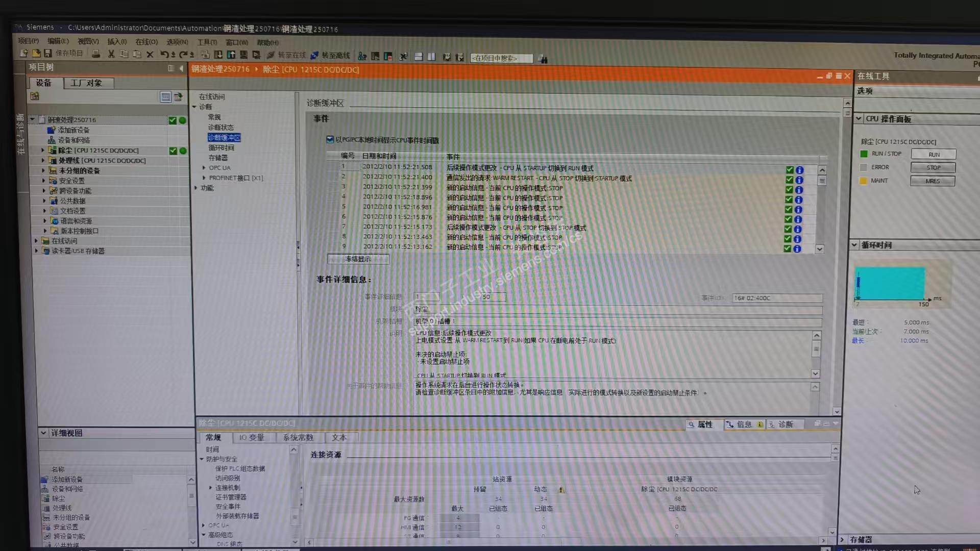Screen dimensions: 980x551
Task: Click green checkbox next to 除尘 CPU in project tree
Action: pyautogui.click(x=173, y=151)
